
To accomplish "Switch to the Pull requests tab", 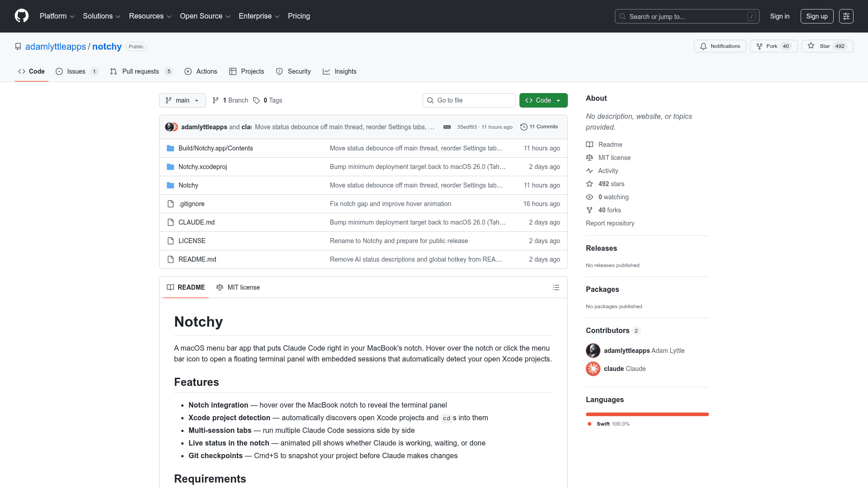I will coord(141,71).
